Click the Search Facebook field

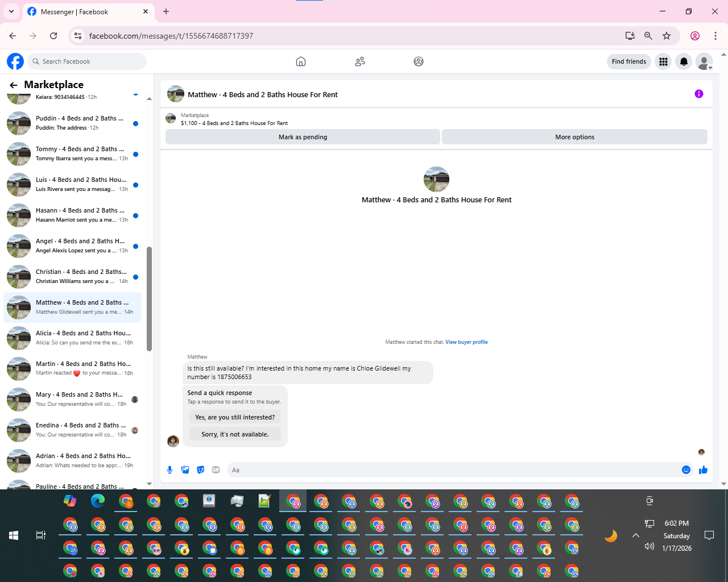click(87, 61)
